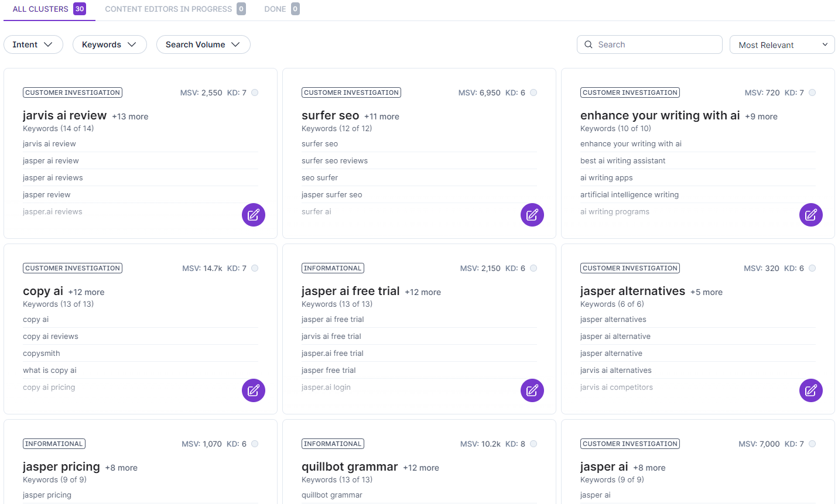The width and height of the screenshot is (838, 504).
Task: Select keyword 'jarvis ai free trial'
Action: [331, 336]
